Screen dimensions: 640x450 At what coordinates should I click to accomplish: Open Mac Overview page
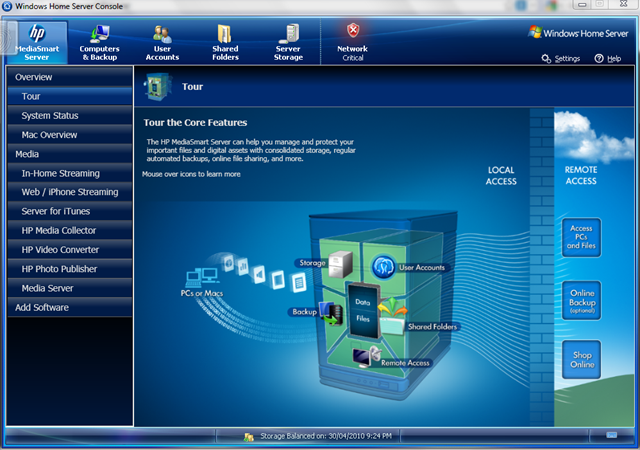pyautogui.click(x=70, y=135)
